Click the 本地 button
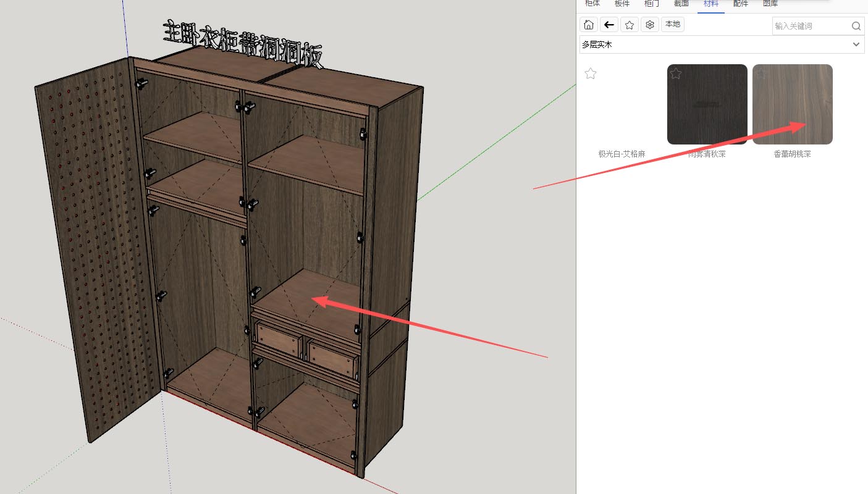This screenshot has width=868, height=494. pos(672,25)
